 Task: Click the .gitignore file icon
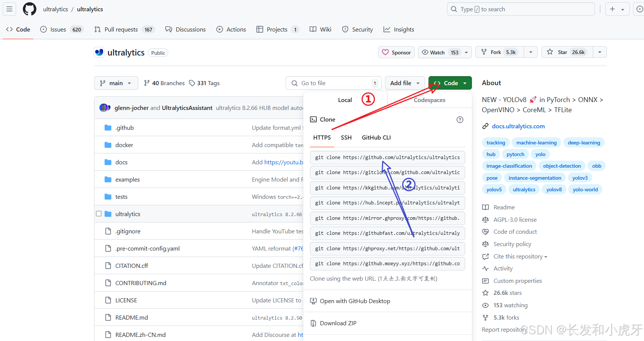(x=108, y=231)
